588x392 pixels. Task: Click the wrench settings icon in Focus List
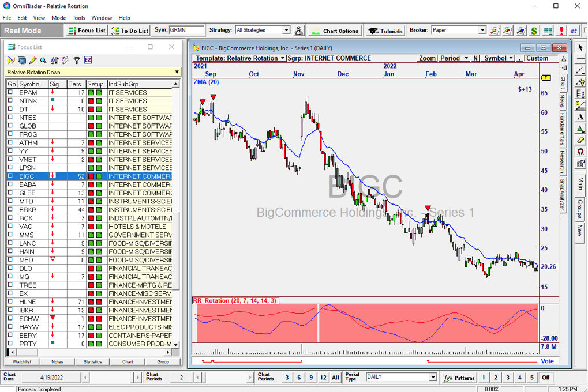coord(66,61)
